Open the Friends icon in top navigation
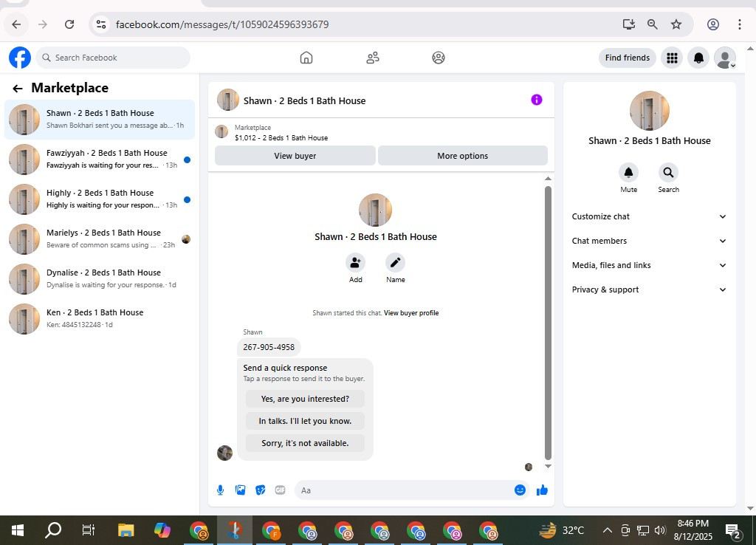 pyautogui.click(x=373, y=58)
